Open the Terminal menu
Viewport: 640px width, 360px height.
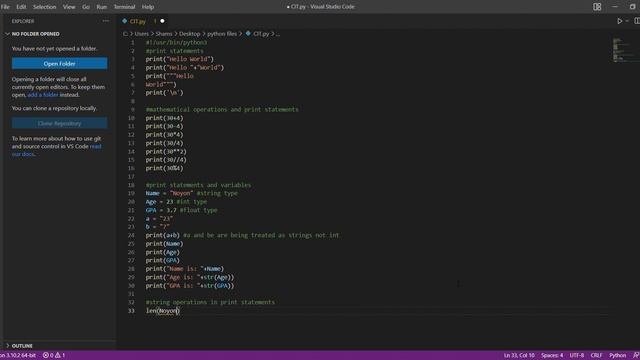124,7
